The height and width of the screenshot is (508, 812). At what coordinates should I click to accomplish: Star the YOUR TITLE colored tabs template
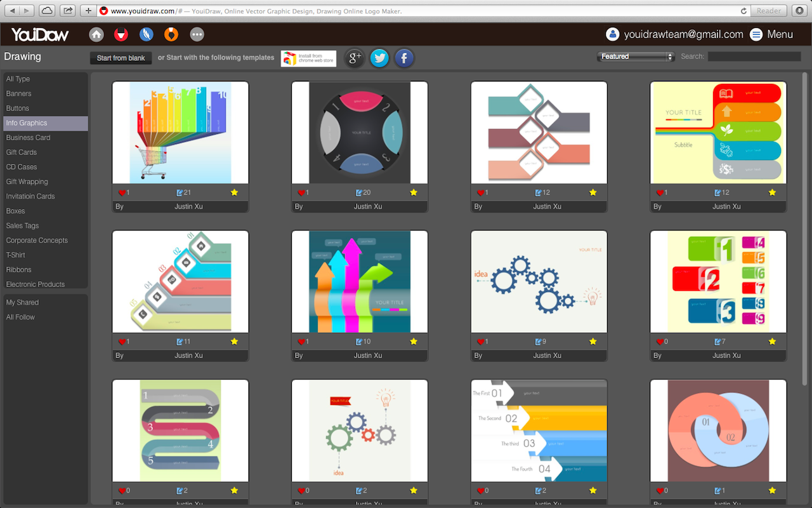[x=772, y=192]
